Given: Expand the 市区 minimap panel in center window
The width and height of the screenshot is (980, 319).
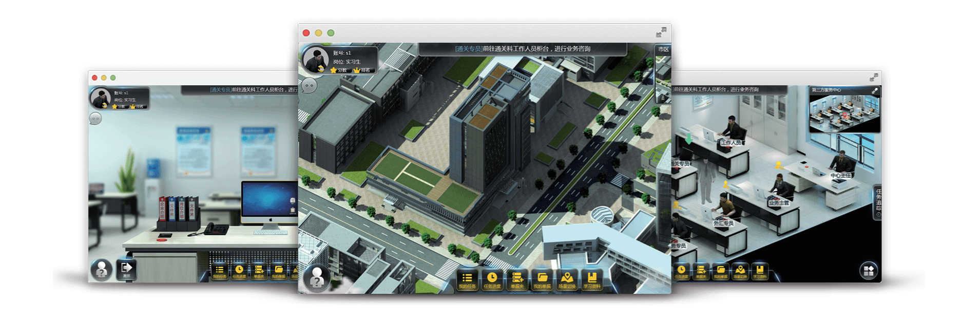Looking at the screenshot, I should click(x=663, y=49).
